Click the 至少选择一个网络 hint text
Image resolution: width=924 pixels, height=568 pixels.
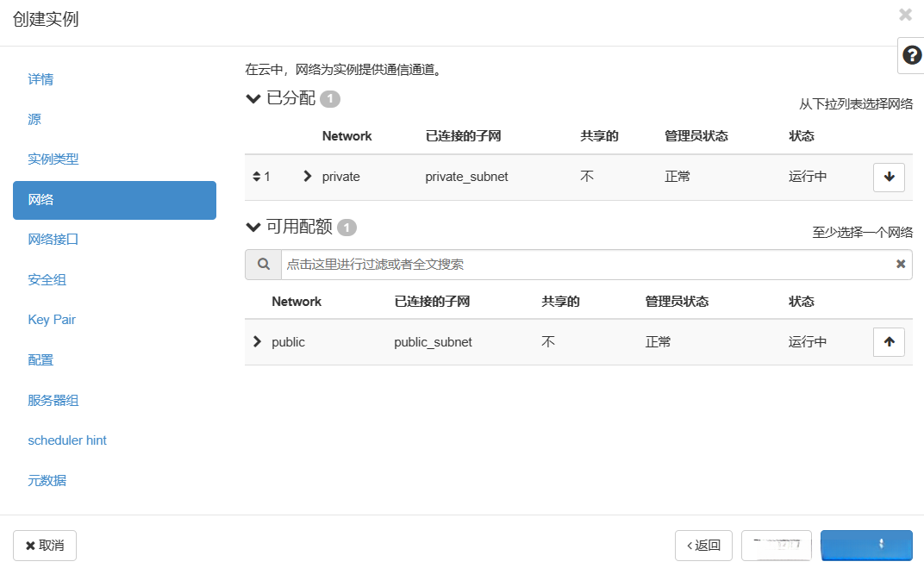(x=863, y=233)
